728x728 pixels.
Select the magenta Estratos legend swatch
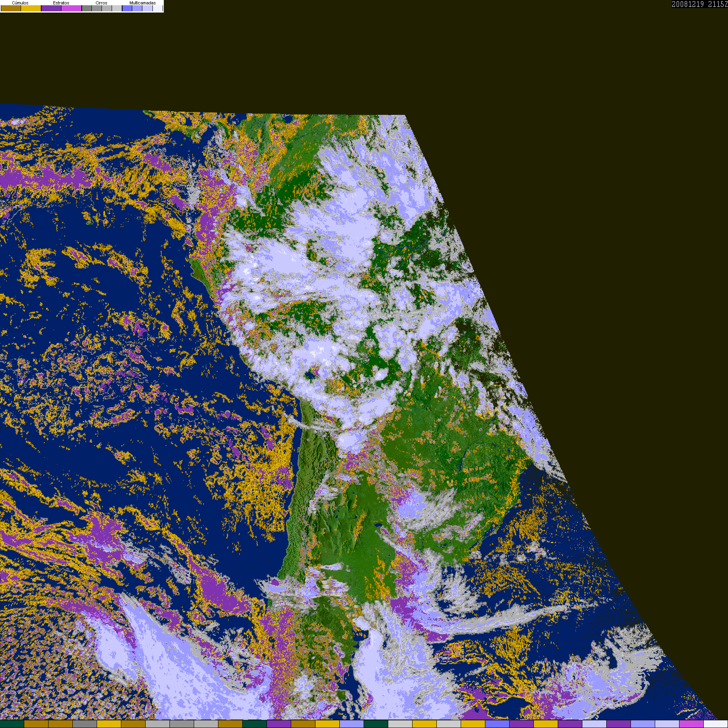click(x=72, y=8)
